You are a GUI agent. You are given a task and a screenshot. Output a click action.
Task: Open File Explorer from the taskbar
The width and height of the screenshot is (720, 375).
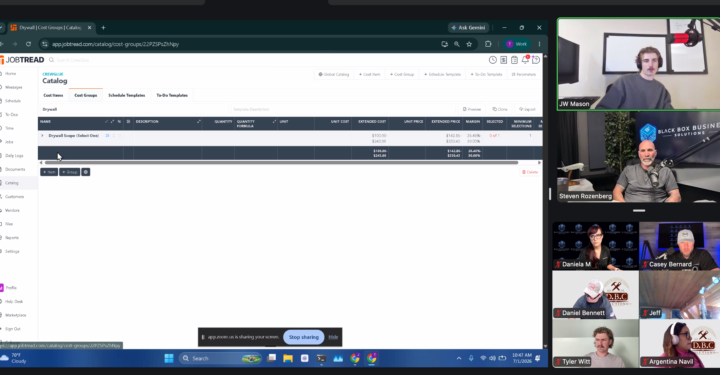[288, 358]
